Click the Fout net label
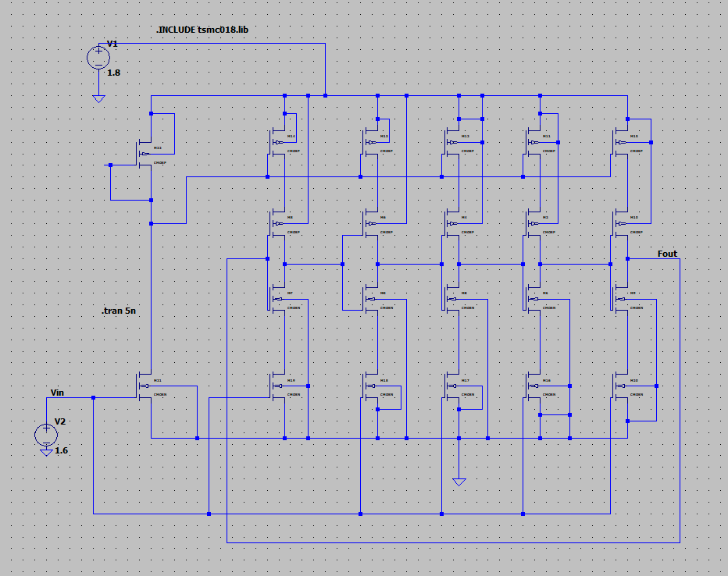Screen dimensions: 728x576 (667, 254)
